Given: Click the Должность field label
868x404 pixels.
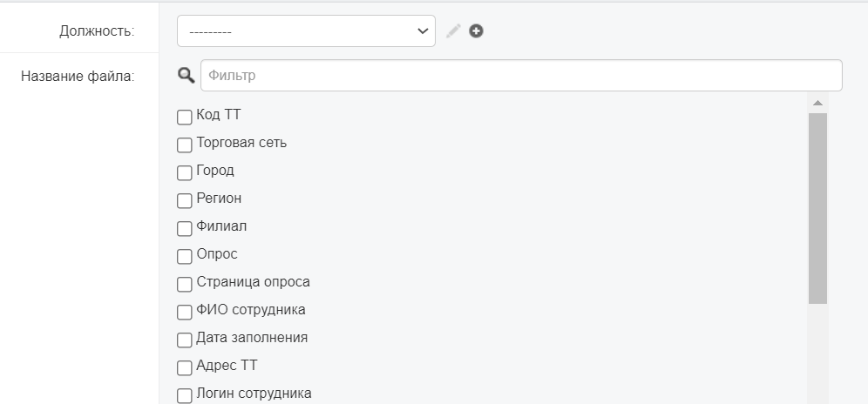Looking at the screenshot, I should tap(97, 31).
